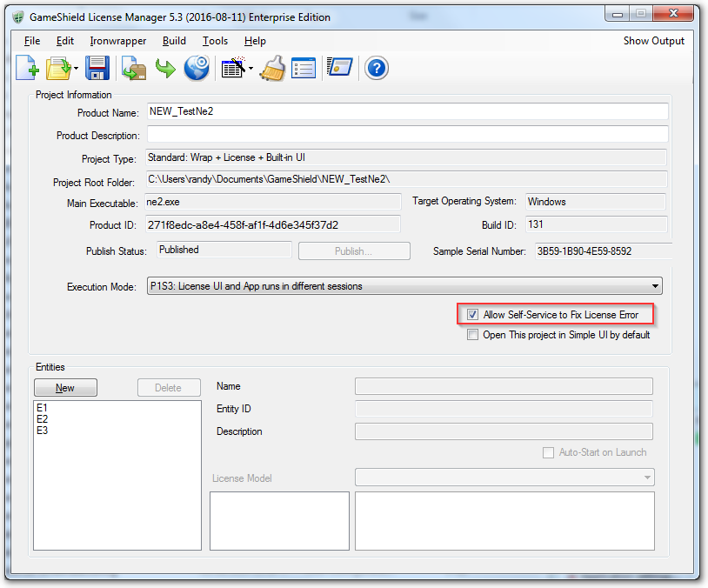708x588 pixels.
Task: Click the open project folder icon
Action: (58, 68)
